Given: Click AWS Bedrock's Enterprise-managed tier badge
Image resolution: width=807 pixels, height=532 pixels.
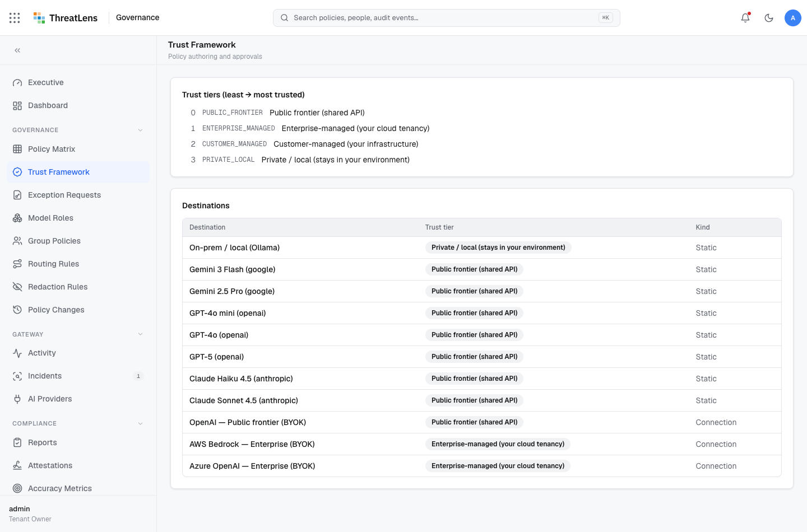Looking at the screenshot, I should [498, 444].
